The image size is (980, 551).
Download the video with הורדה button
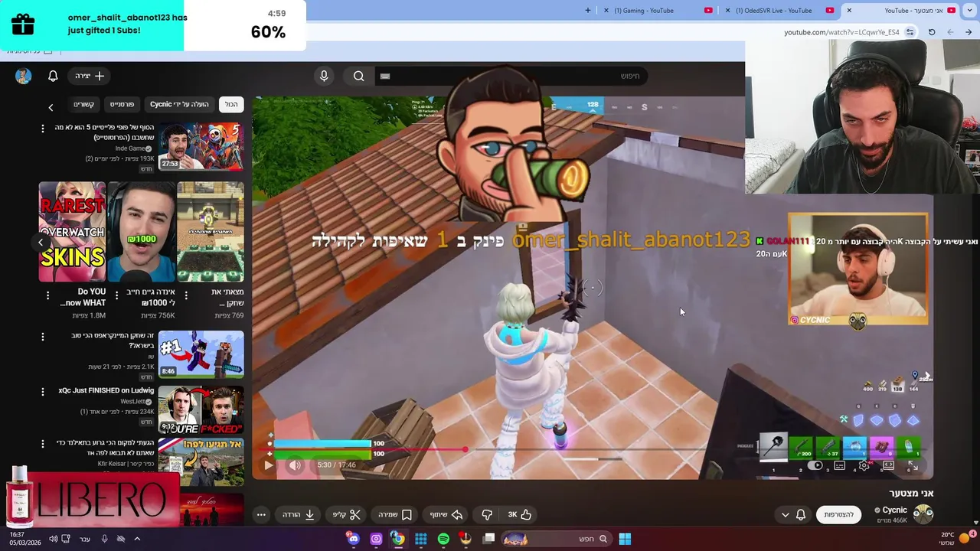pyautogui.click(x=299, y=514)
